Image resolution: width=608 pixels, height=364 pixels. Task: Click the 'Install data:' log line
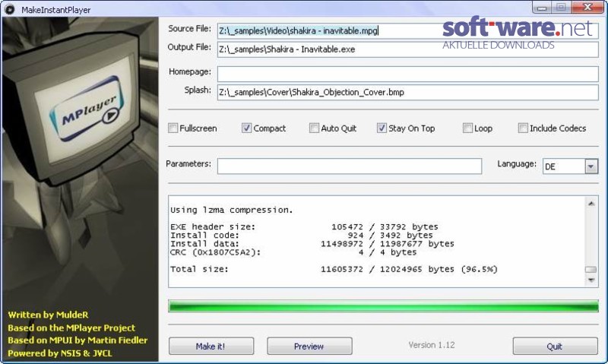tap(312, 244)
